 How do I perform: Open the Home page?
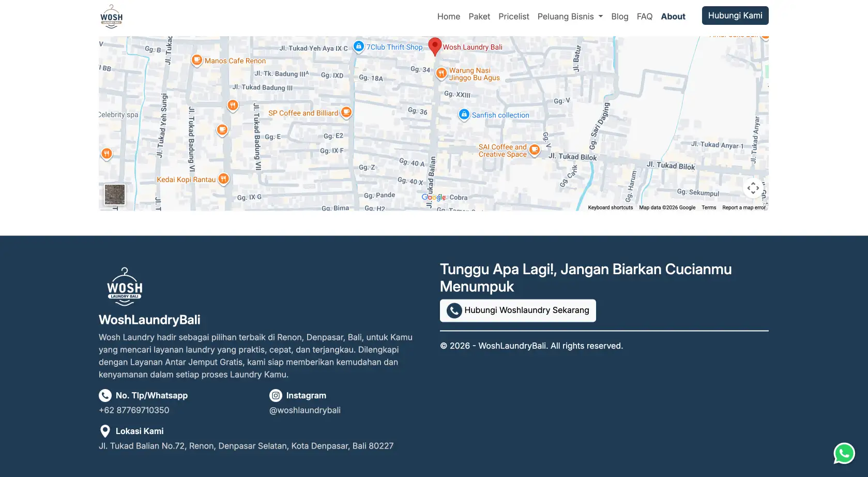click(x=449, y=17)
